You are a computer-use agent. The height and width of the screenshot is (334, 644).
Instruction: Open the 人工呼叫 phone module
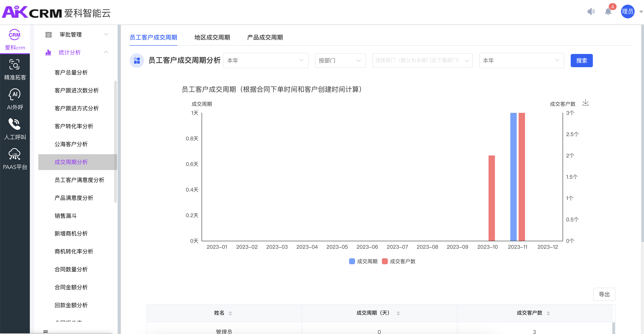[x=15, y=129]
